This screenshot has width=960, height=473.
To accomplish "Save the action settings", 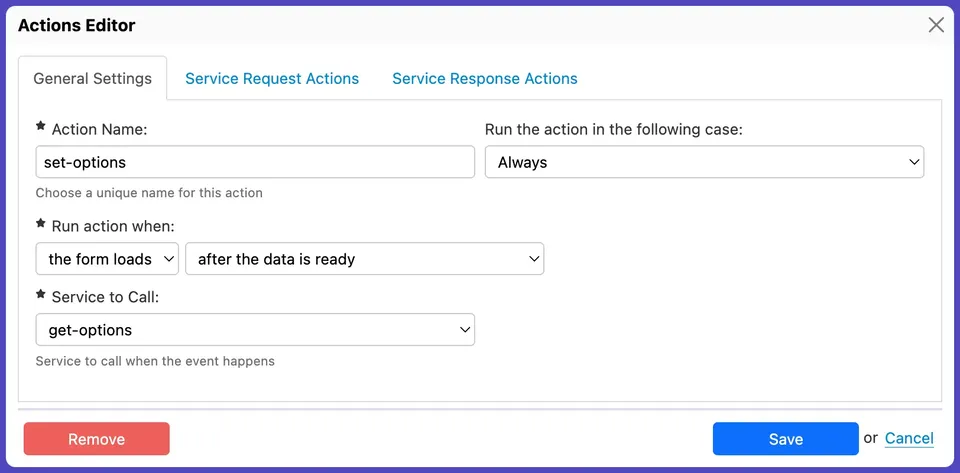I will click(785, 439).
